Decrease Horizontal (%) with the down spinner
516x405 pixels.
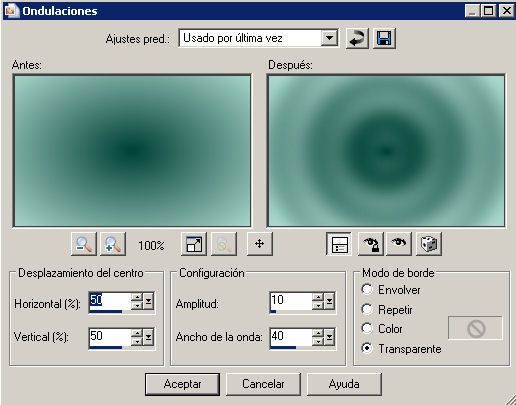(137, 305)
